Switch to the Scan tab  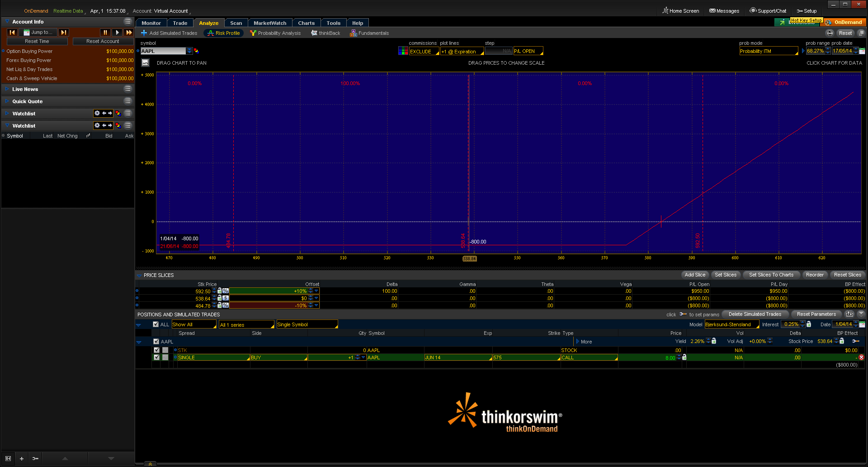coord(236,23)
